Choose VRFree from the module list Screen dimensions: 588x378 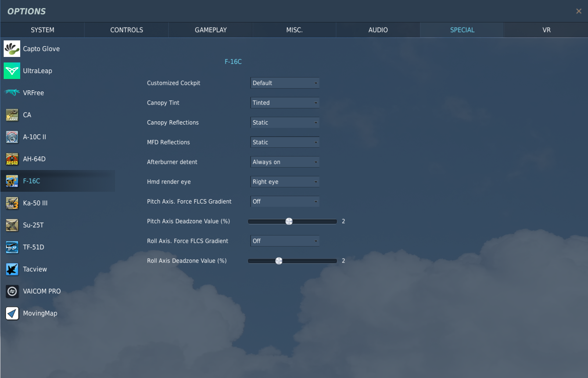pyautogui.click(x=58, y=93)
